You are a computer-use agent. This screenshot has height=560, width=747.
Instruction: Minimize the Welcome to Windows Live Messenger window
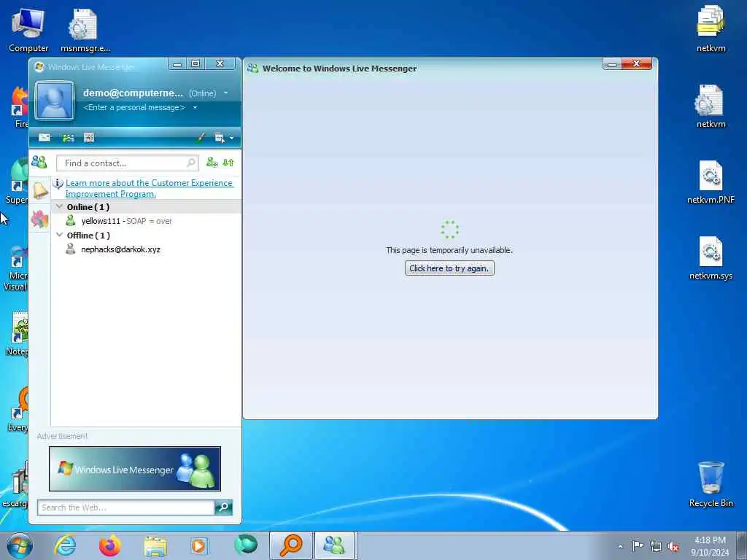click(x=612, y=64)
